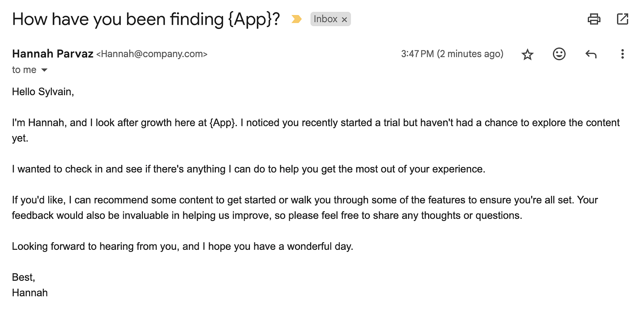This screenshot has height=314, width=644.
Task: Click the subject "How have you been finding {App}?"
Action: pos(146,19)
